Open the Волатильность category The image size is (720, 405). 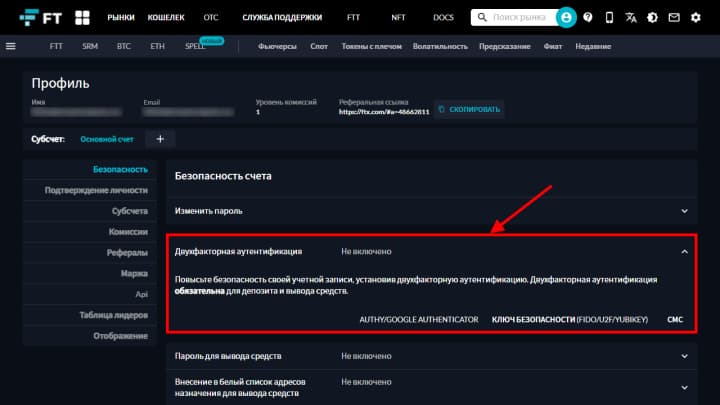440,46
